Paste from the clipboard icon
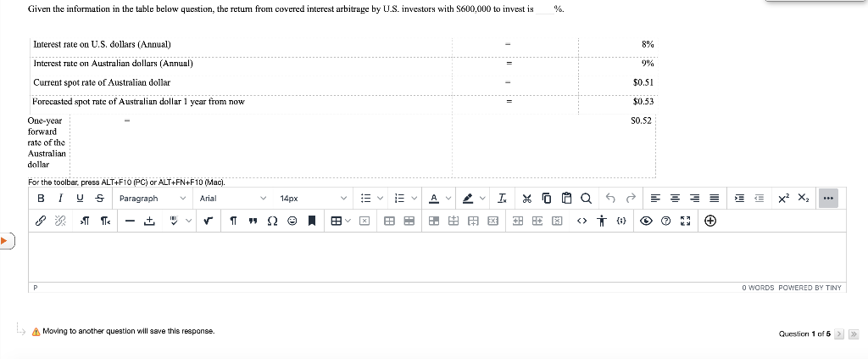Viewport: 868px width, 359px height. click(x=566, y=199)
